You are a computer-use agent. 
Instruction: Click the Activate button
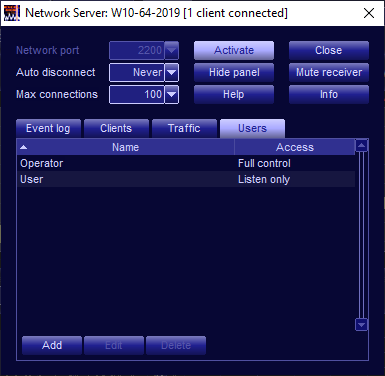(234, 50)
